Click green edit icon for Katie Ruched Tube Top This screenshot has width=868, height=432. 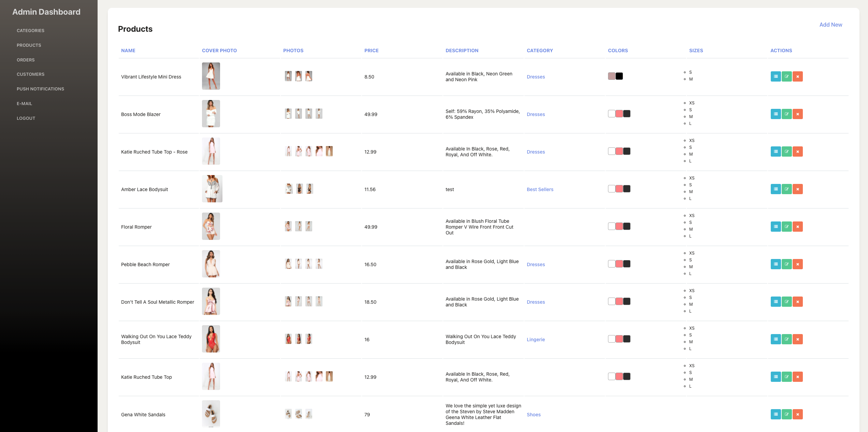[786, 377]
